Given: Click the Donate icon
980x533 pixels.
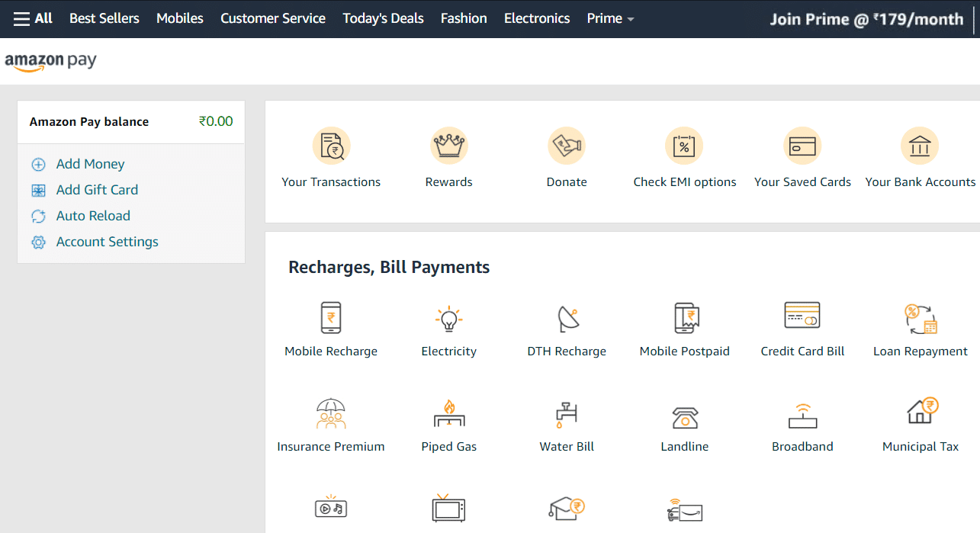Looking at the screenshot, I should pos(567,146).
